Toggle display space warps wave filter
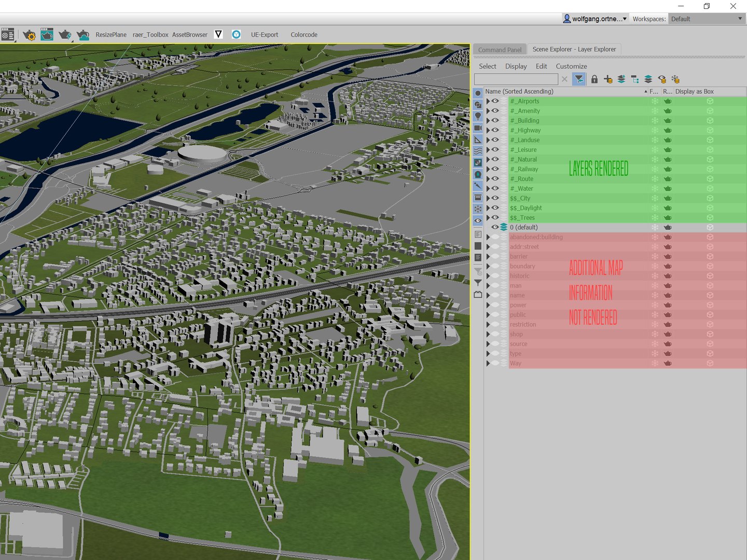This screenshot has width=747, height=560. [478, 151]
